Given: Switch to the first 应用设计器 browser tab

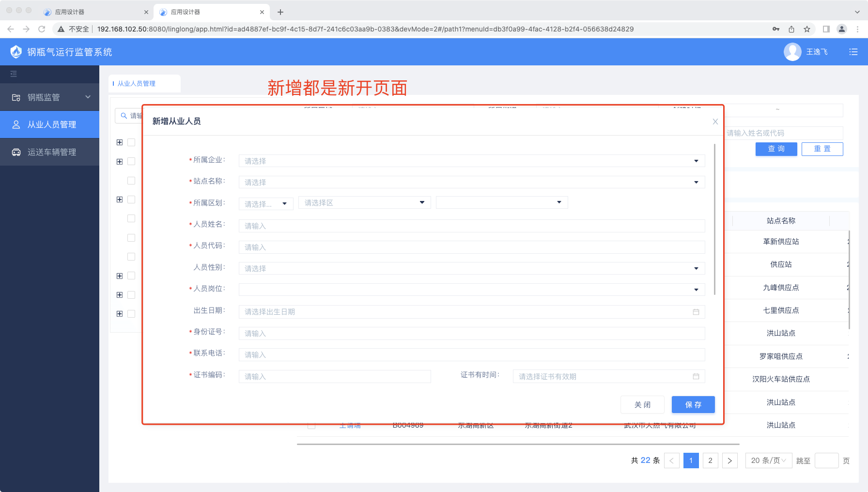Looking at the screenshot, I should 95,12.
